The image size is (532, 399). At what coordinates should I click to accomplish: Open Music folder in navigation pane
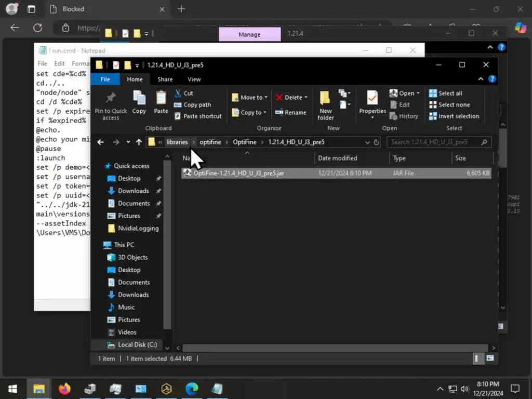click(122, 308)
